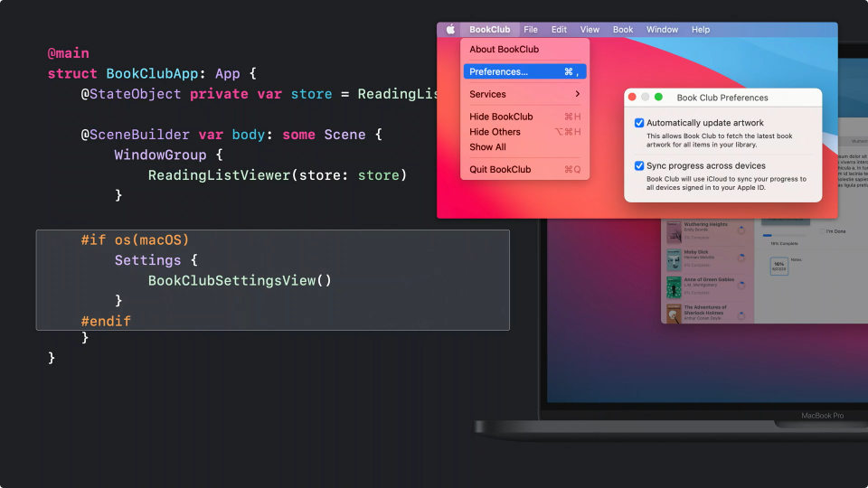This screenshot has width=868, height=488.
Task: Select Wuthering Heights in the reading list
Action: (x=707, y=231)
